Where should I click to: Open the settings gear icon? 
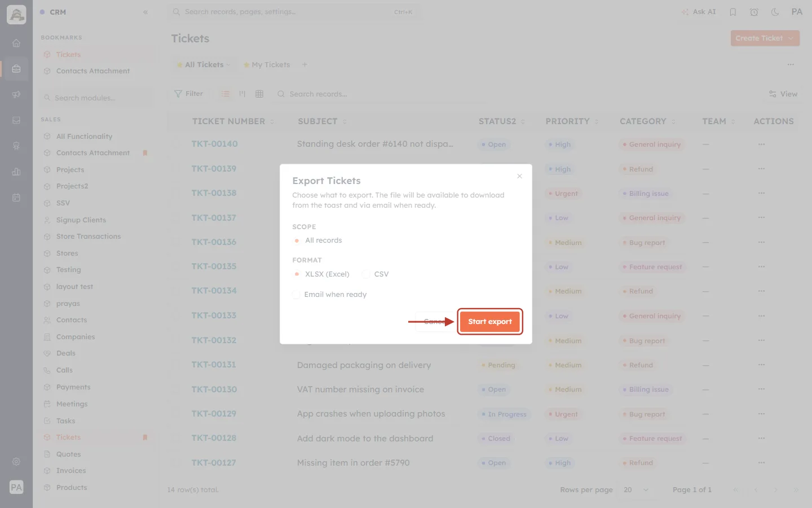coord(16,462)
